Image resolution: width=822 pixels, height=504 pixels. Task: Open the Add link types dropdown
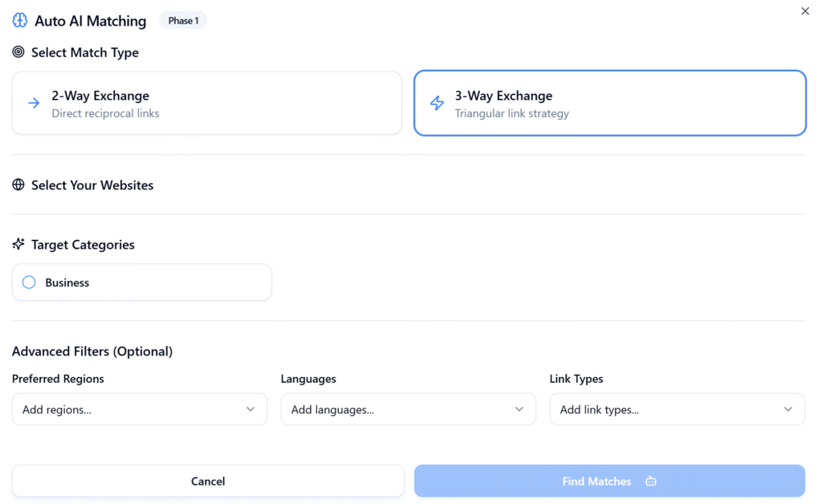[677, 409]
